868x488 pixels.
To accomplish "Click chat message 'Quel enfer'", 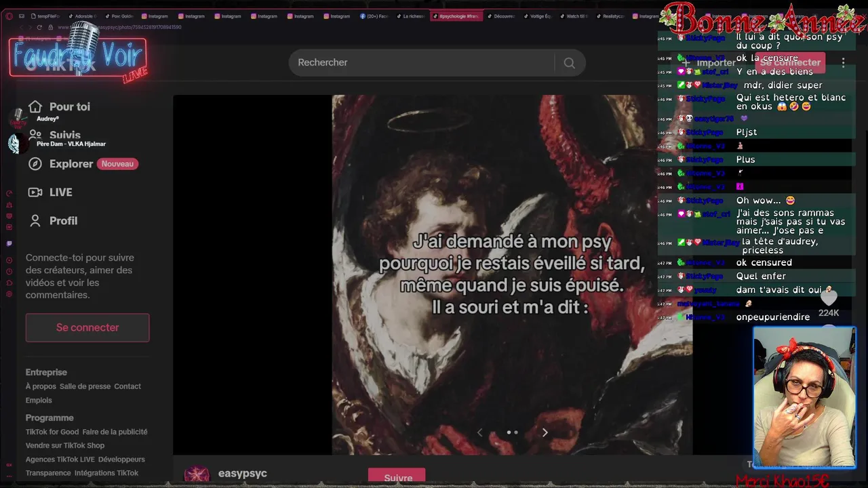I will 761,277.
